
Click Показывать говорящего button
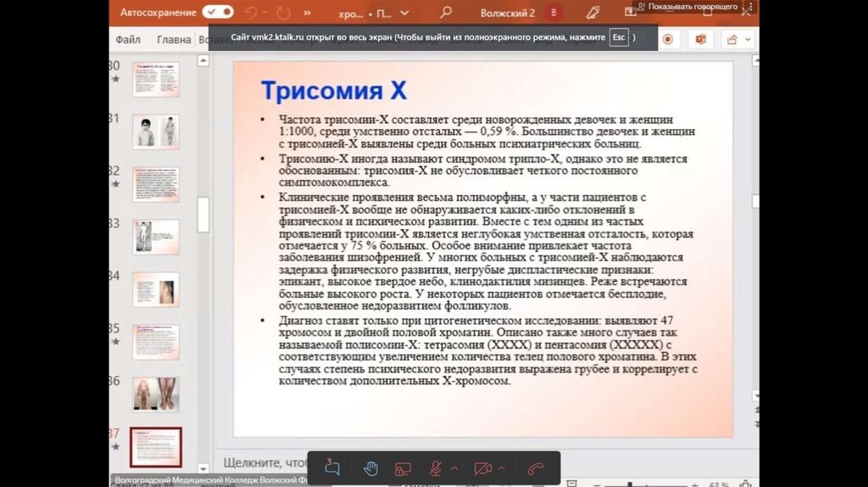tap(687, 7)
